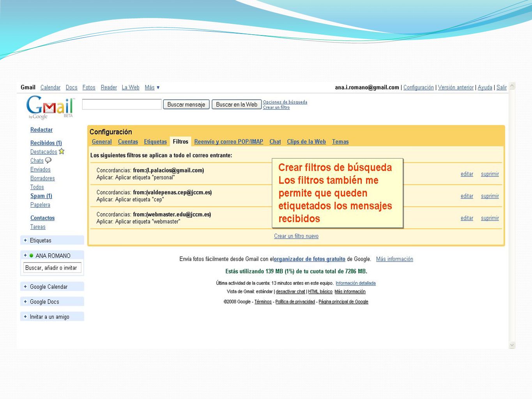Click the Buscar, añadir o invitar field
This screenshot has width=532, height=399.
tap(52, 268)
